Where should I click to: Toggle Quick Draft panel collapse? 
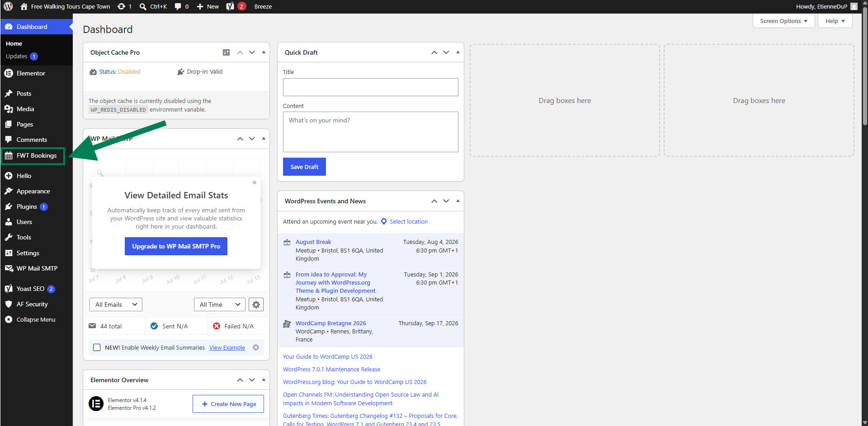click(458, 52)
